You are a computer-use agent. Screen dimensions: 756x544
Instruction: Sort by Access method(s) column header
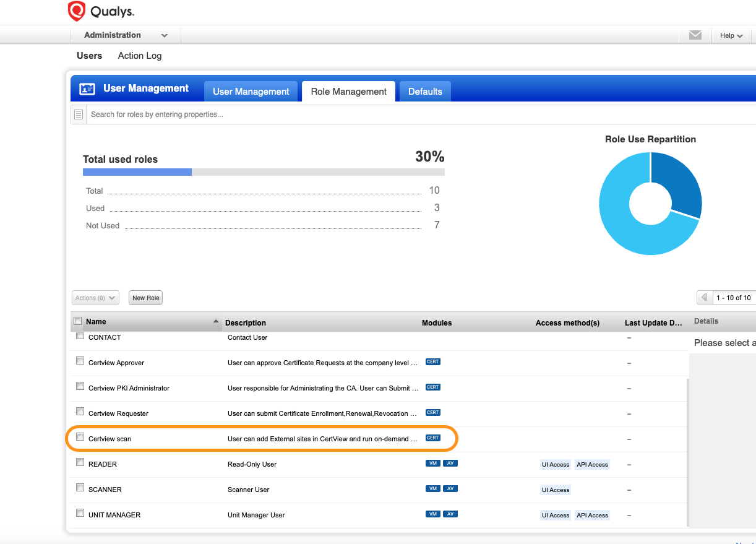568,323
